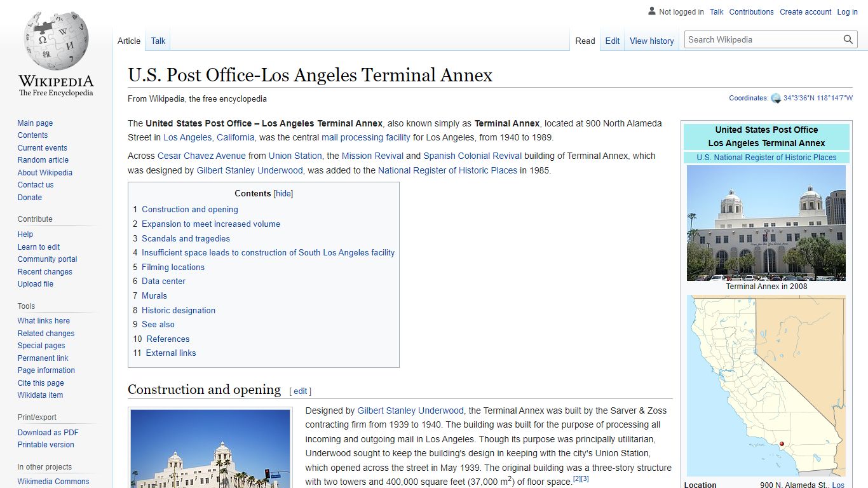Open the View history tab
Viewport: 868px width, 488px height.
tap(652, 41)
